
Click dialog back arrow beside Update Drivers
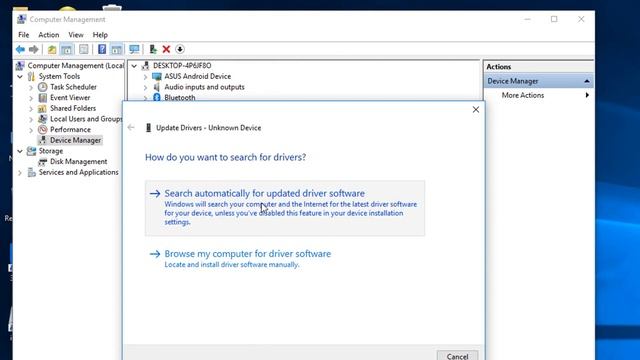(x=131, y=127)
